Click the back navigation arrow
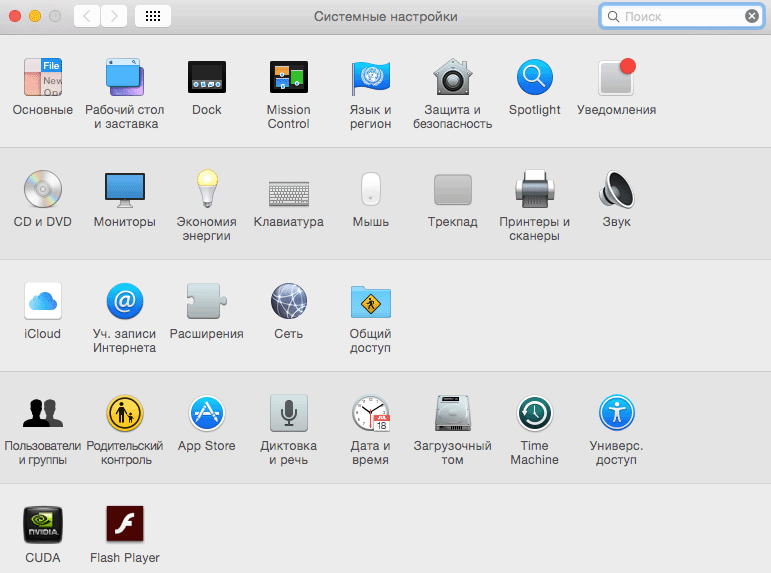This screenshot has width=771, height=573. pyautogui.click(x=87, y=16)
